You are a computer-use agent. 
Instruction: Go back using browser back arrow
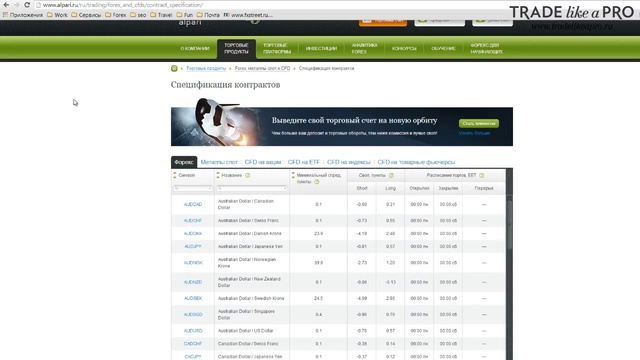click(6, 5)
